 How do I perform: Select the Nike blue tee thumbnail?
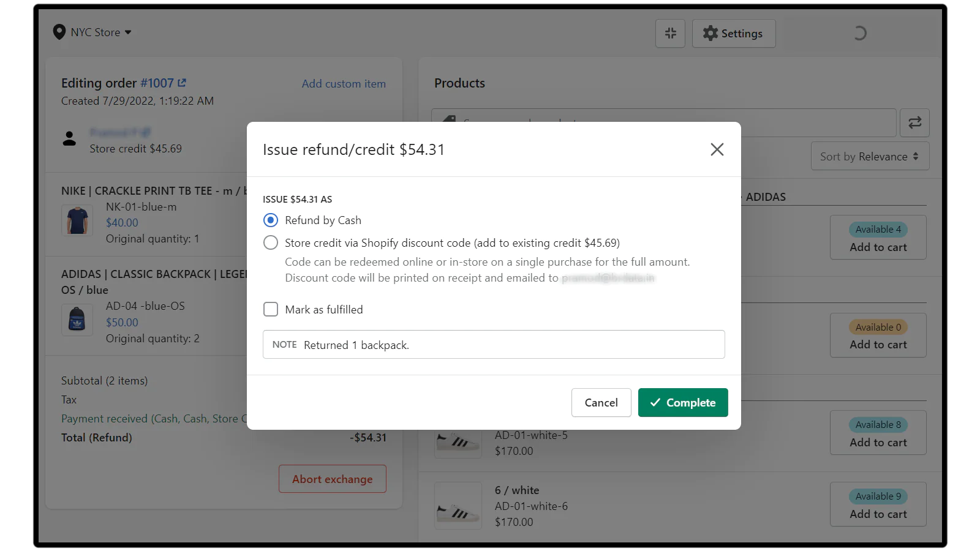(x=77, y=220)
